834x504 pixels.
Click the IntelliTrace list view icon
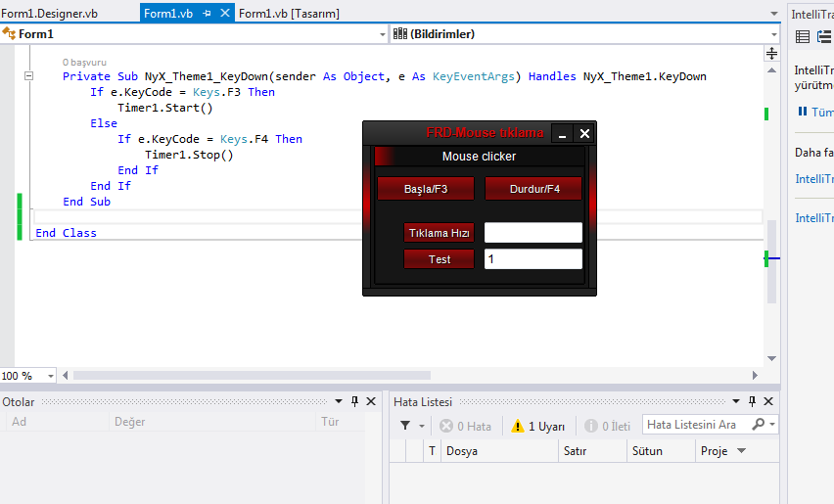(803, 36)
